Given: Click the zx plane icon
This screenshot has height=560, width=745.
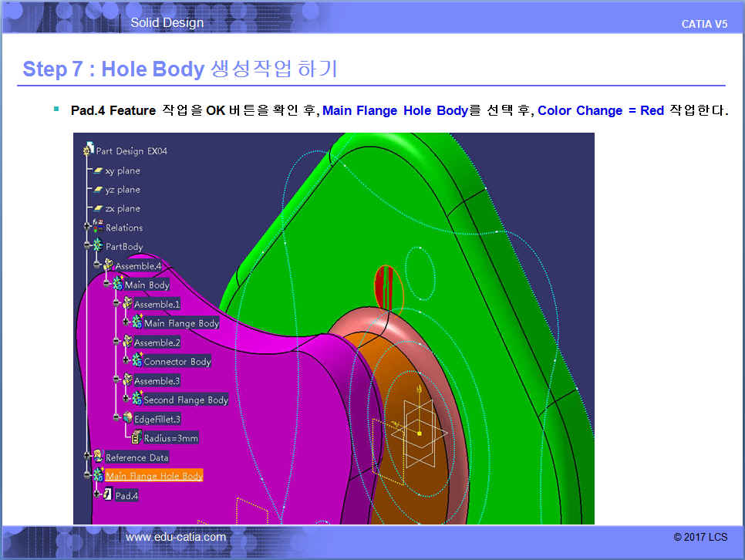Looking at the screenshot, I should coord(98,209).
